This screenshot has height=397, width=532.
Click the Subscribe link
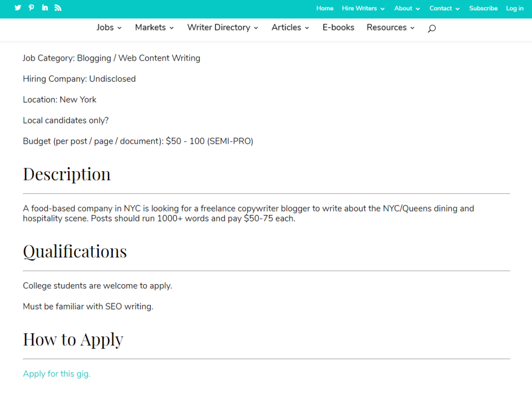pos(483,8)
